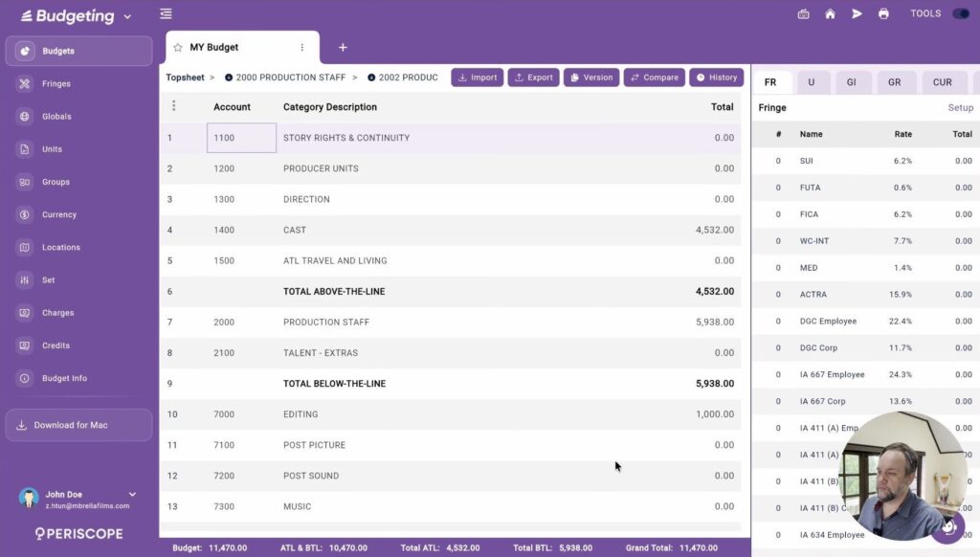Switch to the GR panel tab
980x557 pixels.
coord(894,82)
